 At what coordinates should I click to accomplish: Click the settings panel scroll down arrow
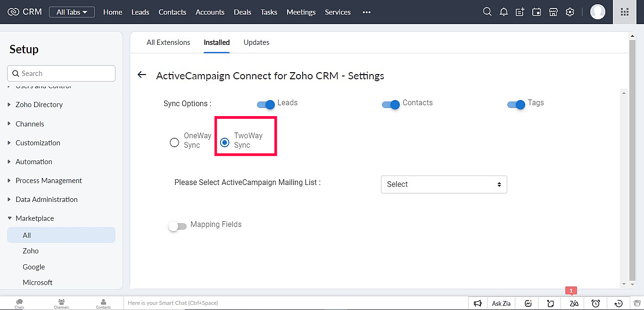pyautogui.click(x=624, y=284)
